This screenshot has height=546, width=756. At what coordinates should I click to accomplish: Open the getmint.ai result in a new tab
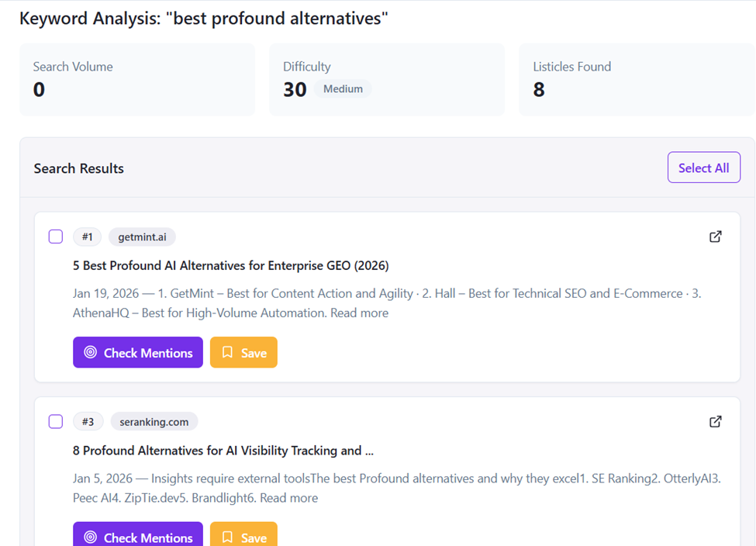[715, 237]
